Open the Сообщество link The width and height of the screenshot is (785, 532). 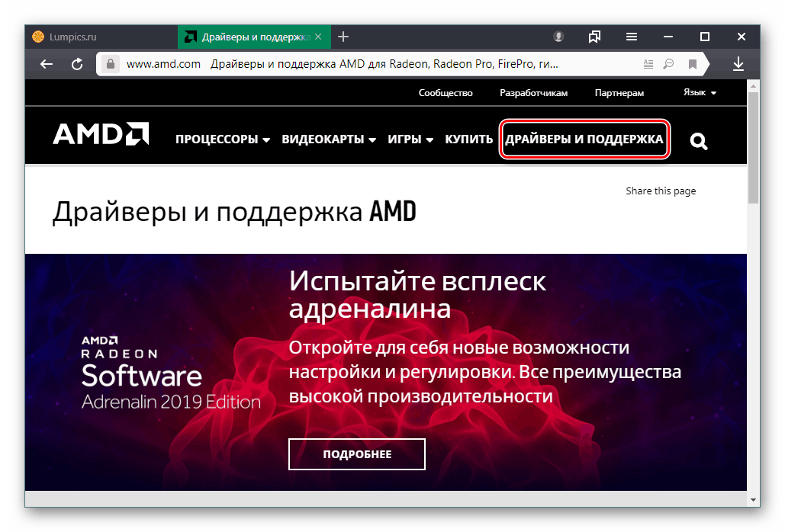(446, 92)
